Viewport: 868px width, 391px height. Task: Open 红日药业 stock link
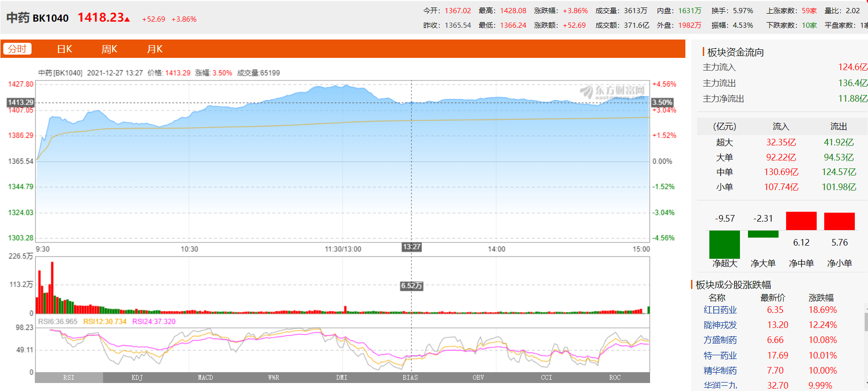(720, 310)
